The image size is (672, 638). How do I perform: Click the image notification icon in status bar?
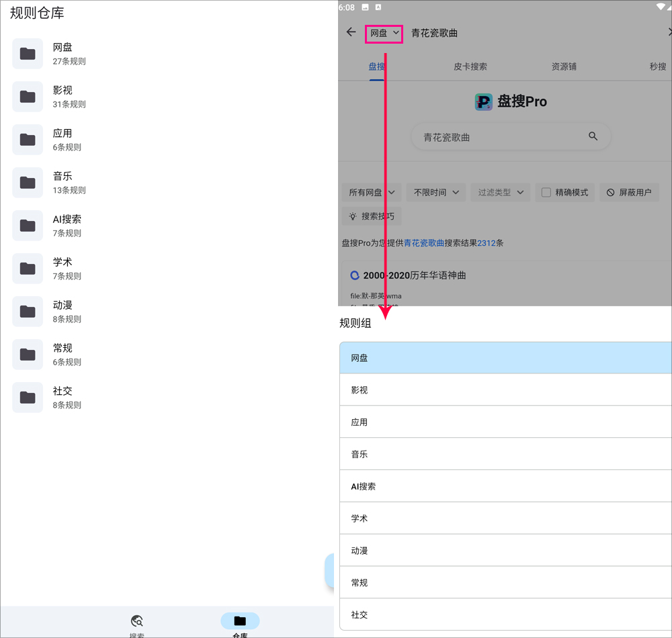coord(365,7)
